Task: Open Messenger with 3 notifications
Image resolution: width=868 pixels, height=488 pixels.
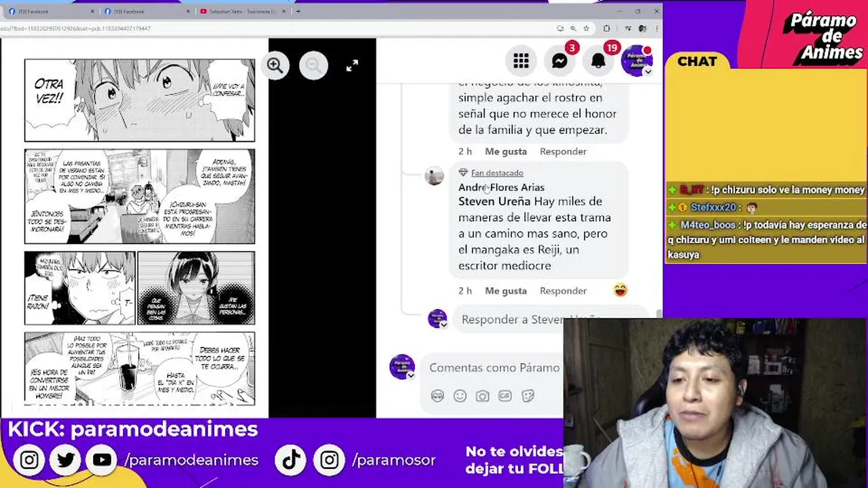Action: click(x=559, y=61)
